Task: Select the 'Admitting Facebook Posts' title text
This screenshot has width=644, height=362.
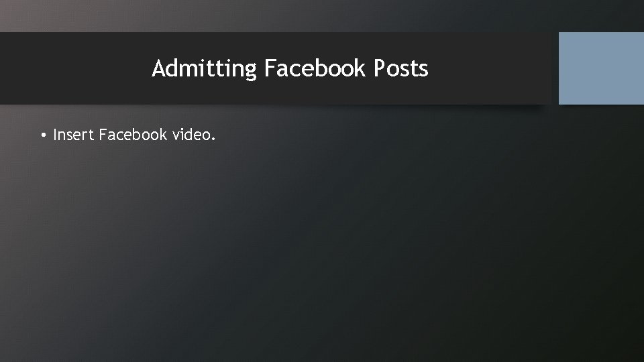Action: tap(290, 68)
